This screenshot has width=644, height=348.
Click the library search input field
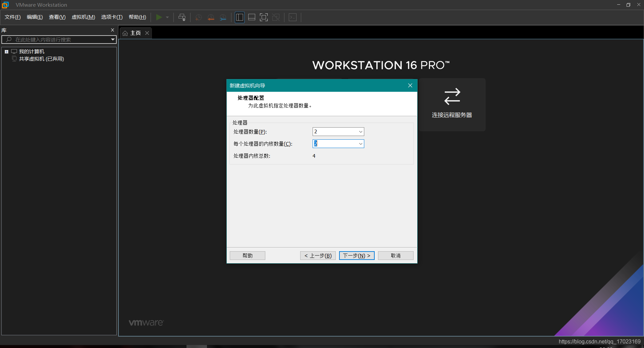pos(59,40)
